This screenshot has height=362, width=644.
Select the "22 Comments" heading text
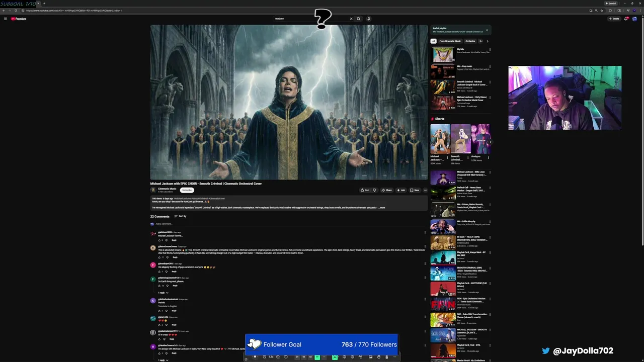(x=159, y=216)
